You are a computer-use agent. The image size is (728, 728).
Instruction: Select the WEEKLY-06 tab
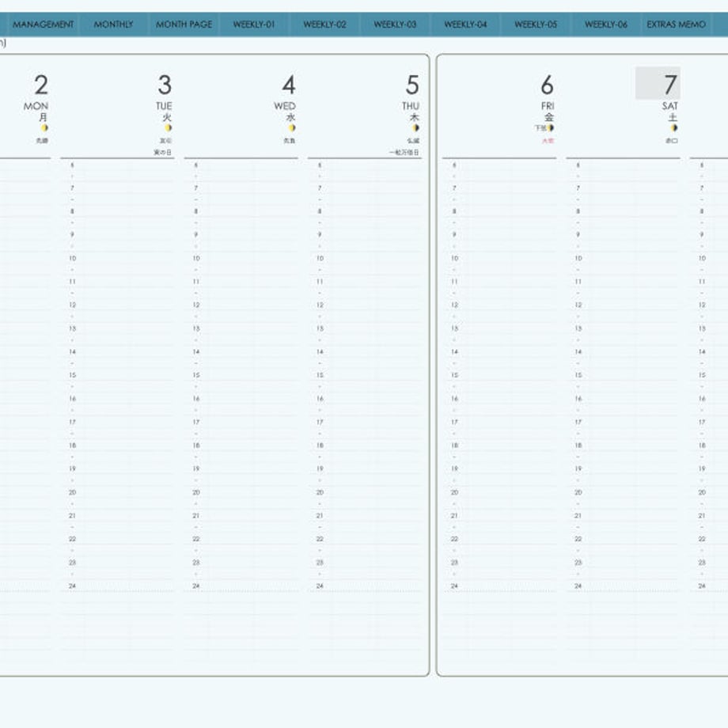point(606,25)
